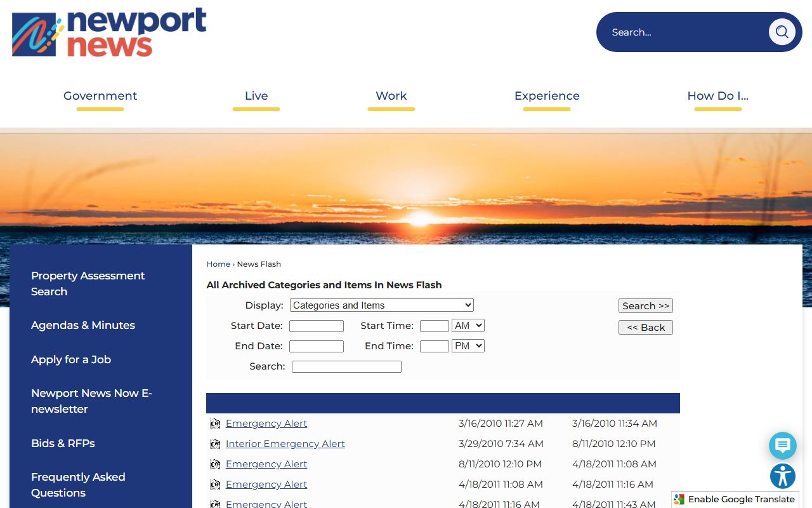Image resolution: width=812 pixels, height=508 pixels.
Task: Open the Start Time AM/PM dropdown
Action: pyautogui.click(x=468, y=326)
